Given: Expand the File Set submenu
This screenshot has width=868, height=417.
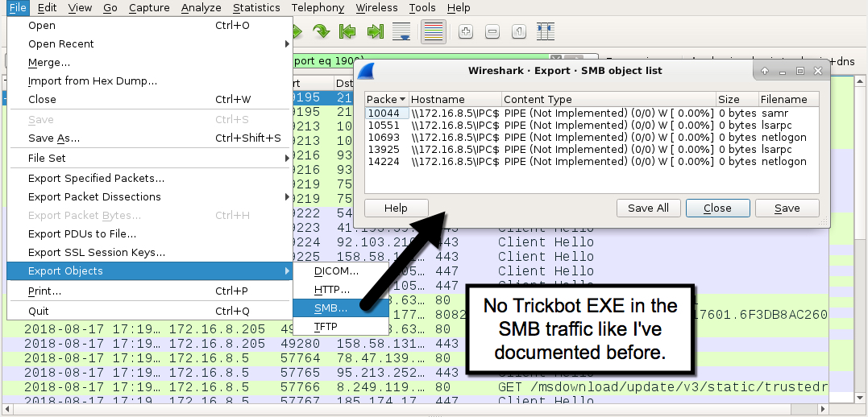Looking at the screenshot, I should point(149,158).
